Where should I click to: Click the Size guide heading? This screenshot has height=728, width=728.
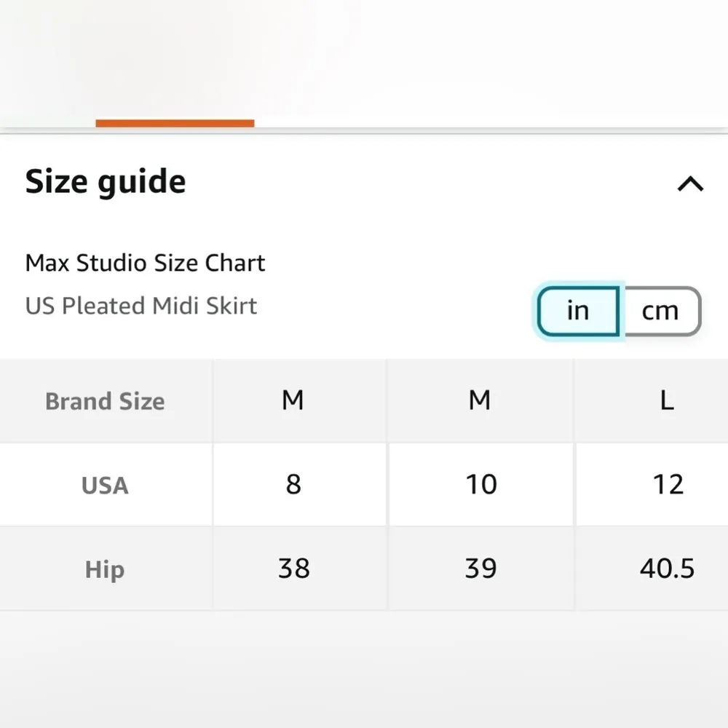[106, 182]
